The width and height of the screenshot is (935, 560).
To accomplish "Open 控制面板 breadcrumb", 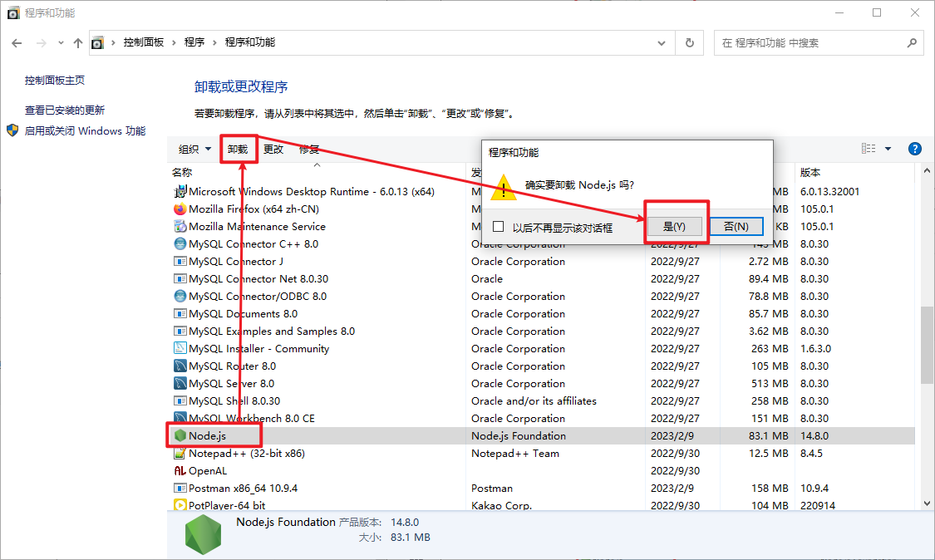I will 143,42.
